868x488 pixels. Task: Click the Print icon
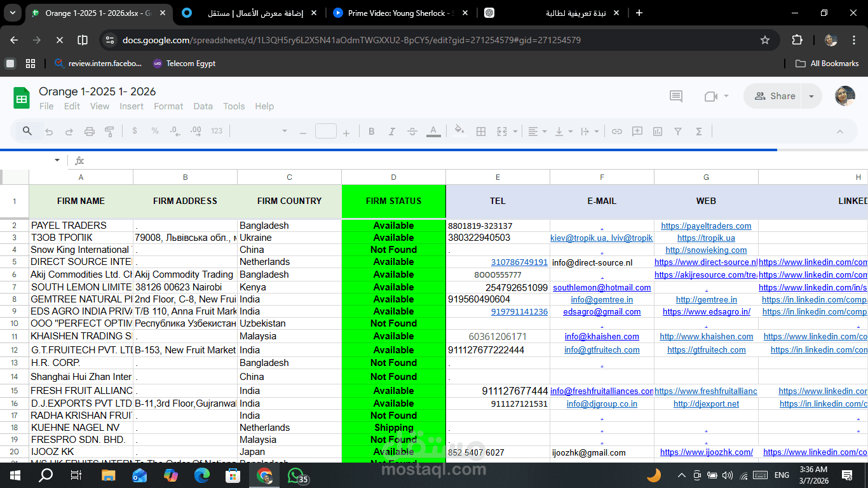tap(90, 132)
